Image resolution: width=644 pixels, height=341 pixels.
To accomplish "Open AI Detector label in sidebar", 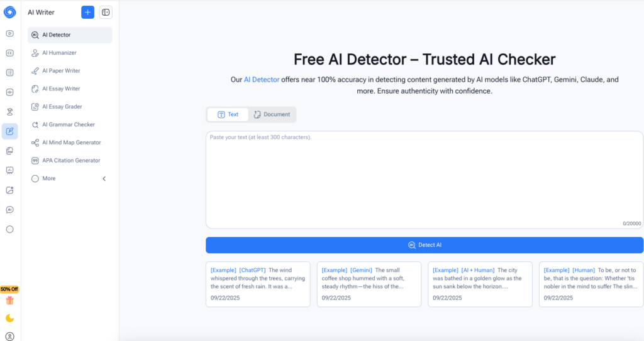I will (56, 35).
